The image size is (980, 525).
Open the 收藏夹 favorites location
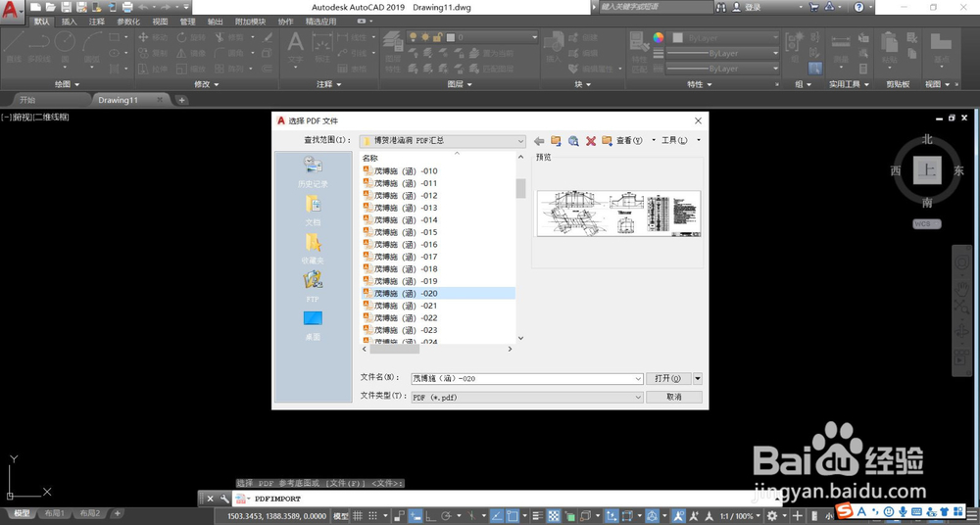[x=314, y=249]
